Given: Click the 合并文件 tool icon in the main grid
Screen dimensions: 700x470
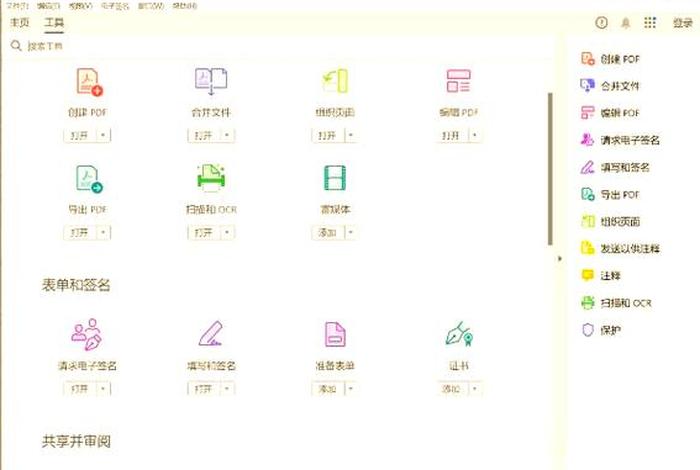Looking at the screenshot, I should (x=211, y=81).
